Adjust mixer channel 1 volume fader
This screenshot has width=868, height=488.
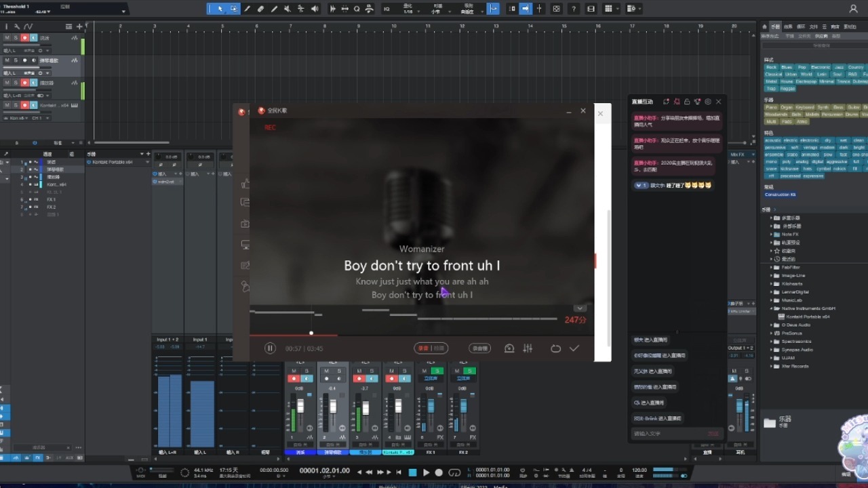[301, 406]
